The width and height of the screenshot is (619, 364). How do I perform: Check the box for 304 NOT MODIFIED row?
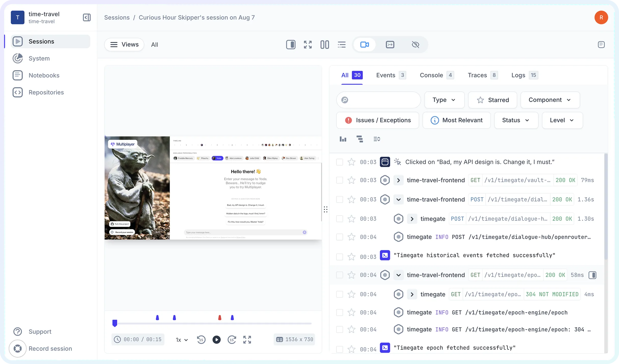point(339,294)
